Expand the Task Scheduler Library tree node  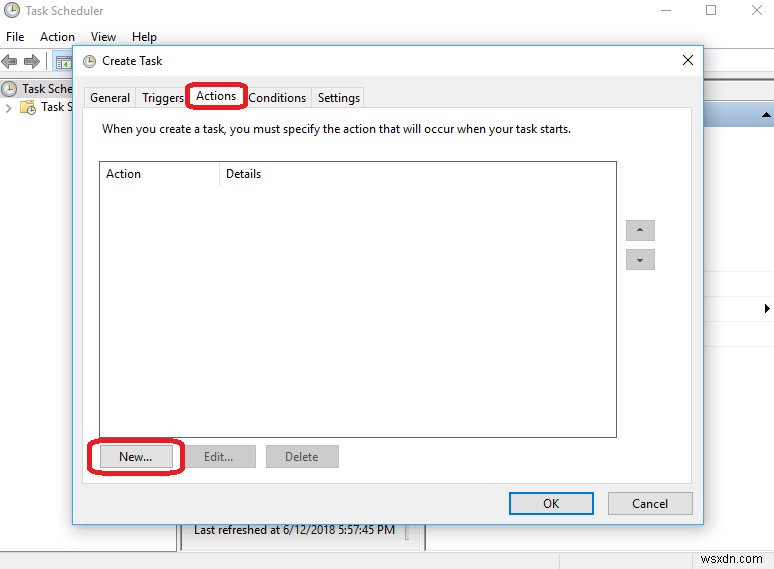click(x=8, y=108)
